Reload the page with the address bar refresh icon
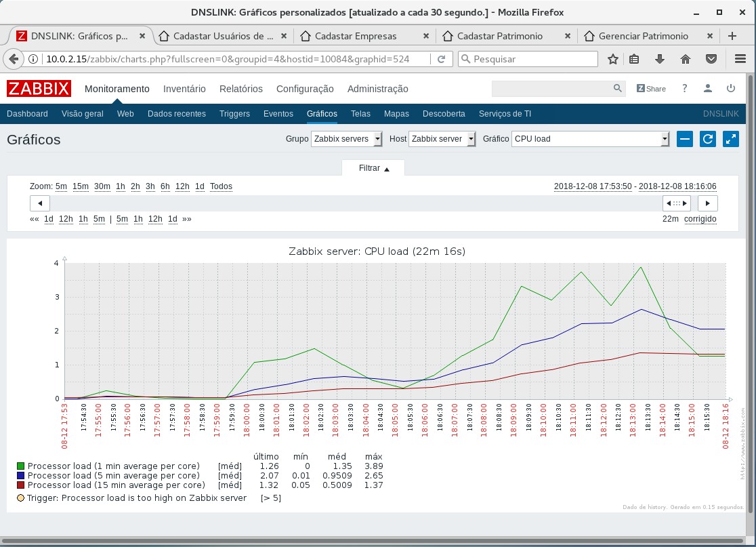The width and height of the screenshot is (756, 547). (441, 59)
